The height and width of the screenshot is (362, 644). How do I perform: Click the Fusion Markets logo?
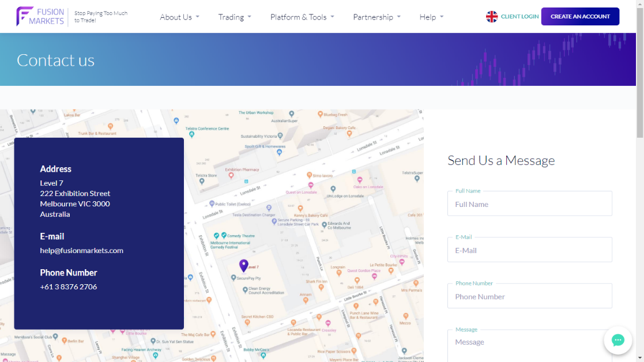[x=40, y=16]
